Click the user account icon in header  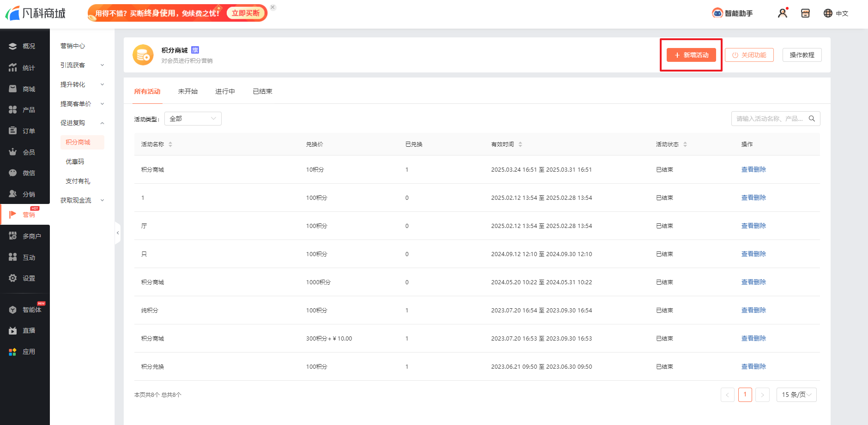pyautogui.click(x=782, y=13)
